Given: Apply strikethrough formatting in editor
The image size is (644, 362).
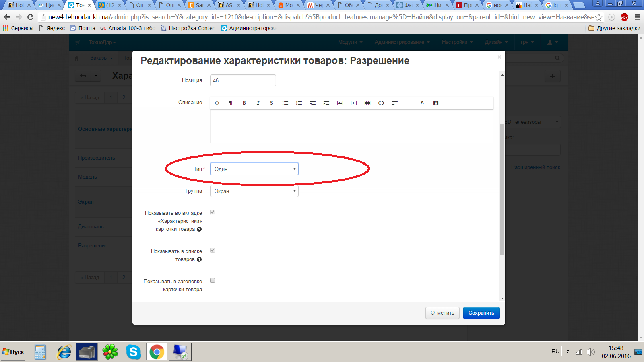Looking at the screenshot, I should point(272,103).
